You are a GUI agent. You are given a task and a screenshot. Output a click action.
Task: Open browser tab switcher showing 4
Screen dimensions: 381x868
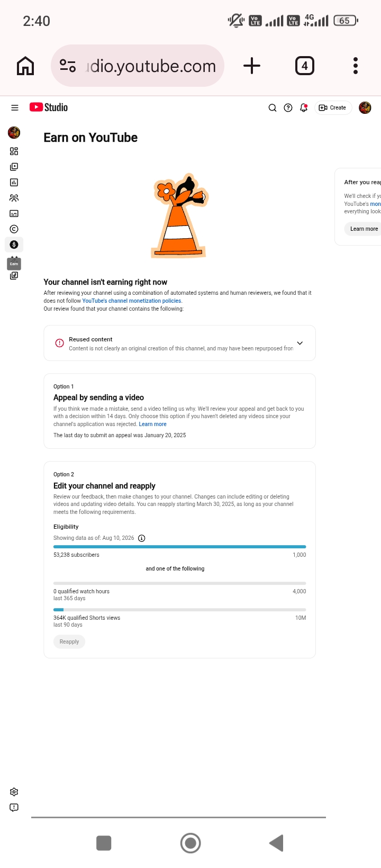pyautogui.click(x=304, y=66)
